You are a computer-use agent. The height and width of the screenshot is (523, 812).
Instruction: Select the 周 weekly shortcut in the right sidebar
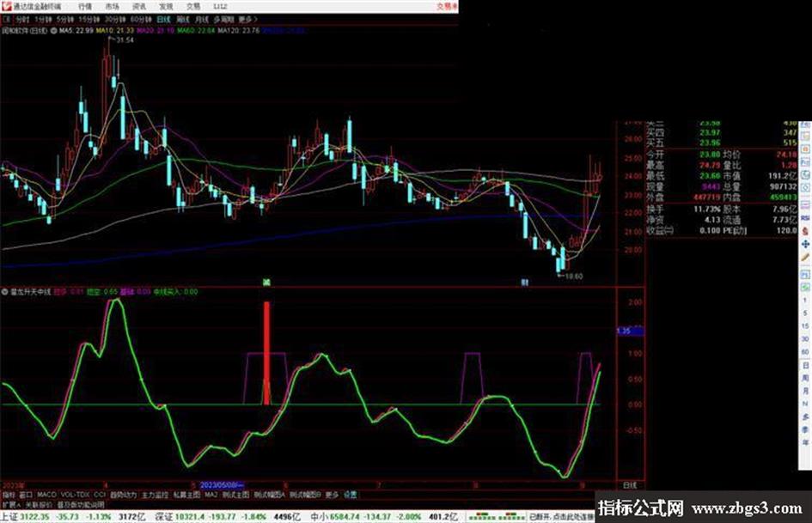(805, 378)
